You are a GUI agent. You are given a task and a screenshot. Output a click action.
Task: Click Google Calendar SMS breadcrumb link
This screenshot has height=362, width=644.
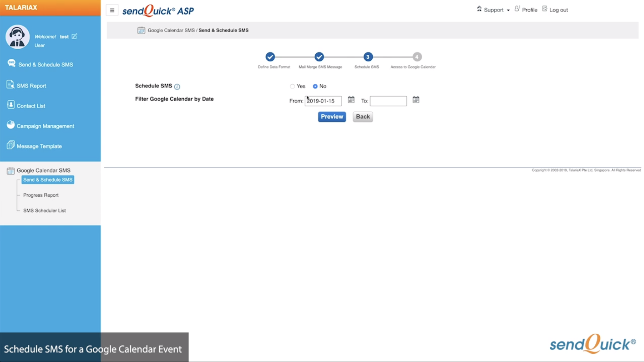pyautogui.click(x=171, y=30)
